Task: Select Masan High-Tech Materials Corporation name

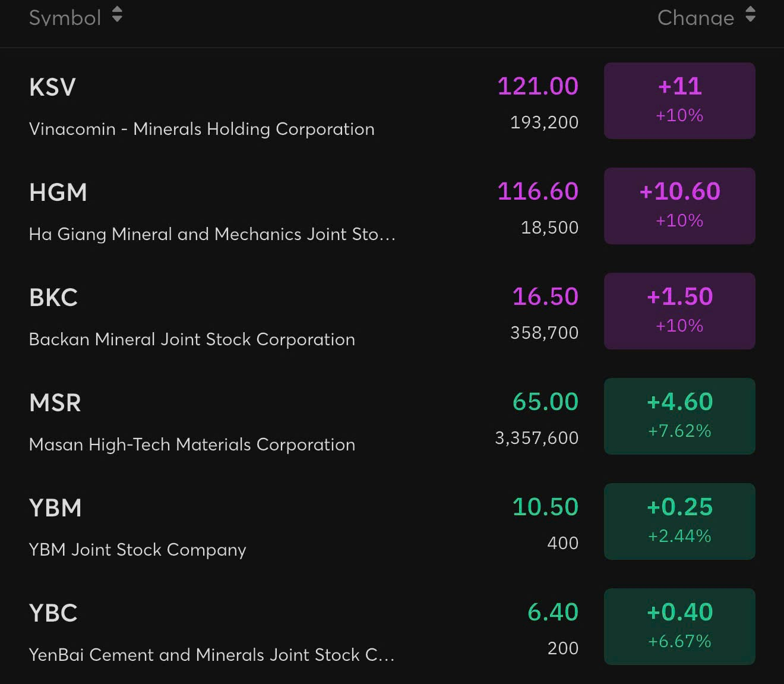Action: pyautogui.click(x=192, y=445)
